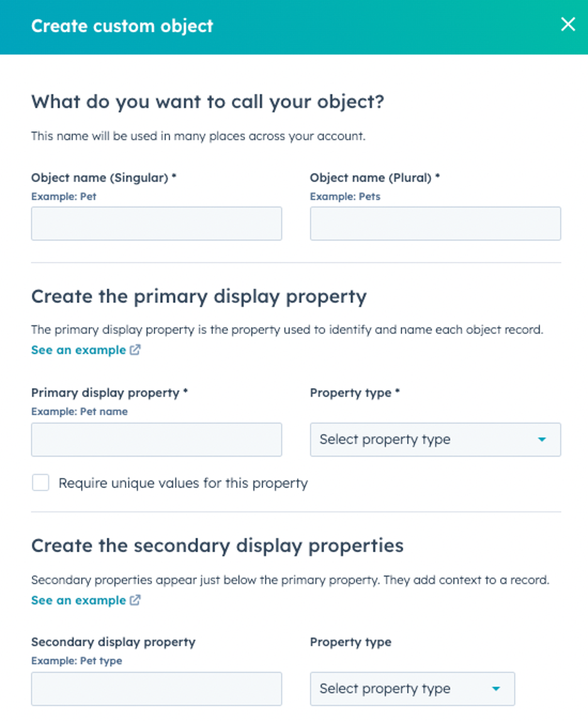This screenshot has width=588, height=721.
Task: Click the dropdown caret on secondary Property type
Action: pyautogui.click(x=497, y=689)
